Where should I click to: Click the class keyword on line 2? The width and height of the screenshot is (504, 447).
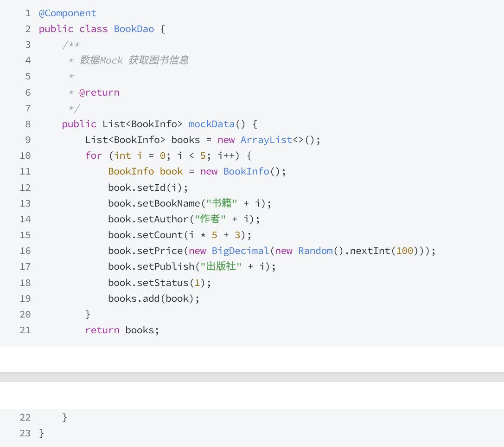[x=94, y=29]
